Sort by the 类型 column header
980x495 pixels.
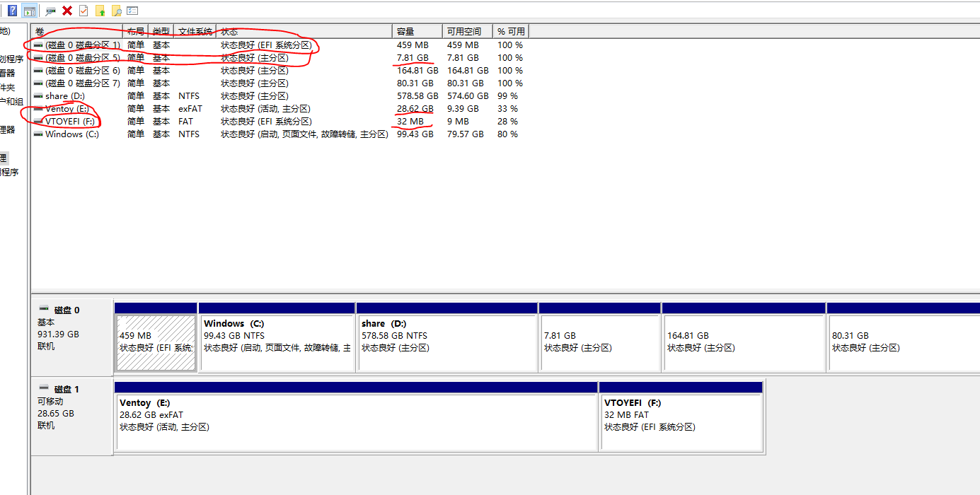coord(161,31)
